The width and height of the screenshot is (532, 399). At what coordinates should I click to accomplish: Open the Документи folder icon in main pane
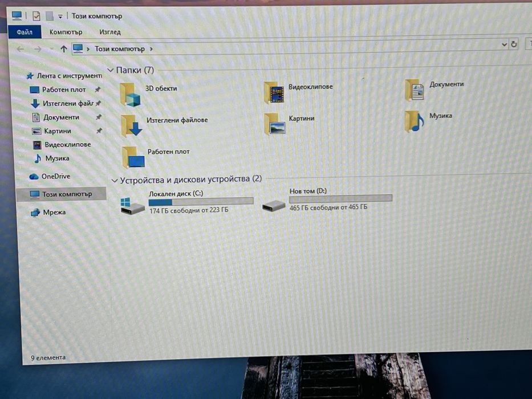point(415,90)
